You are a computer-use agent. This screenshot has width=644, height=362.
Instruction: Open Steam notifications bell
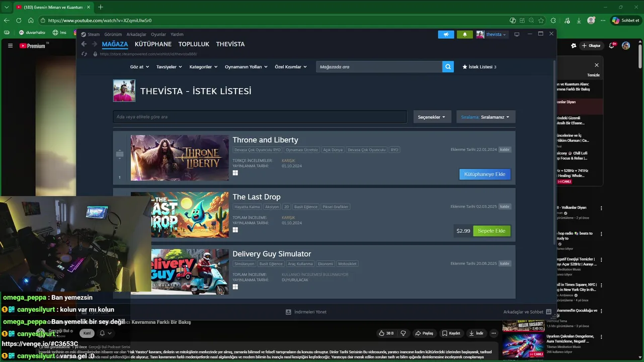point(464,34)
